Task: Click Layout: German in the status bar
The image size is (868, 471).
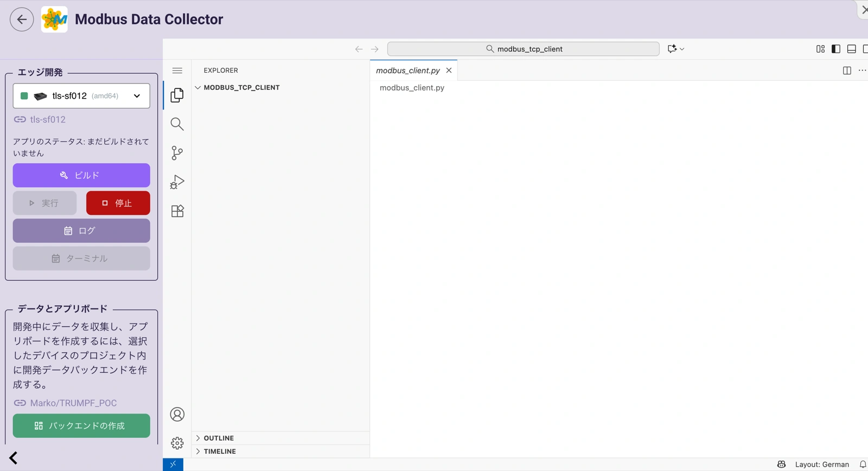Action: [x=822, y=464]
